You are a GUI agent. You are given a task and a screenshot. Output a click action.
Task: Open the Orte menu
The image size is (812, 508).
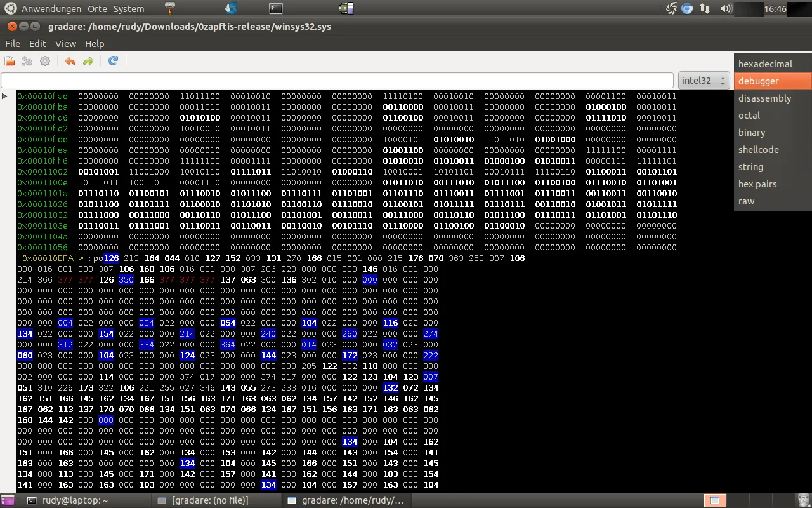coord(98,9)
